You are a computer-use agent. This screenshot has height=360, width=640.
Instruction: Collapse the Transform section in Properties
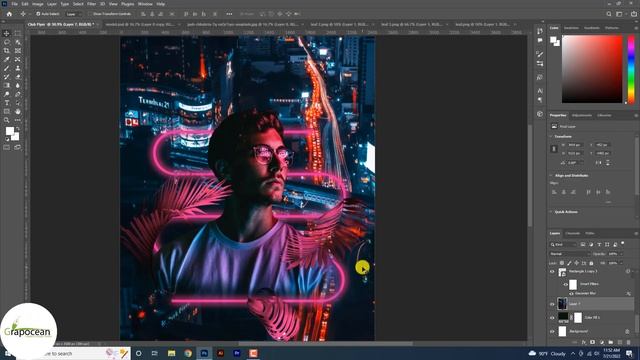(551, 136)
